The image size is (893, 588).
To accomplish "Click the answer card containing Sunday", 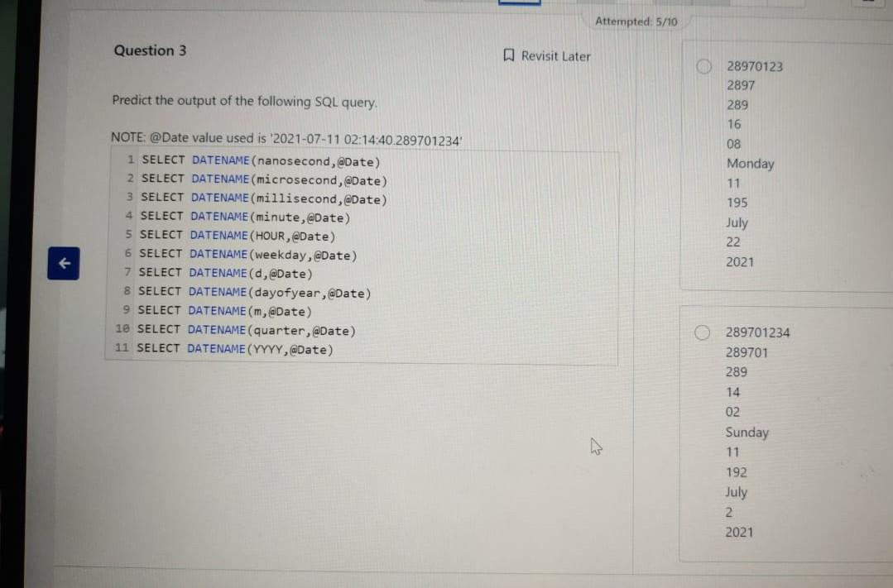I will coord(785,433).
